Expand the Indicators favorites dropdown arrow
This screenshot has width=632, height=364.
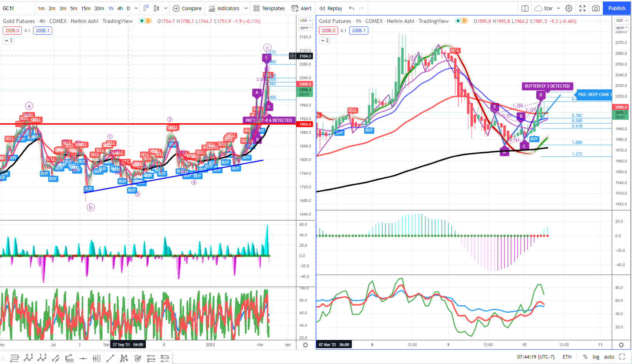click(246, 8)
